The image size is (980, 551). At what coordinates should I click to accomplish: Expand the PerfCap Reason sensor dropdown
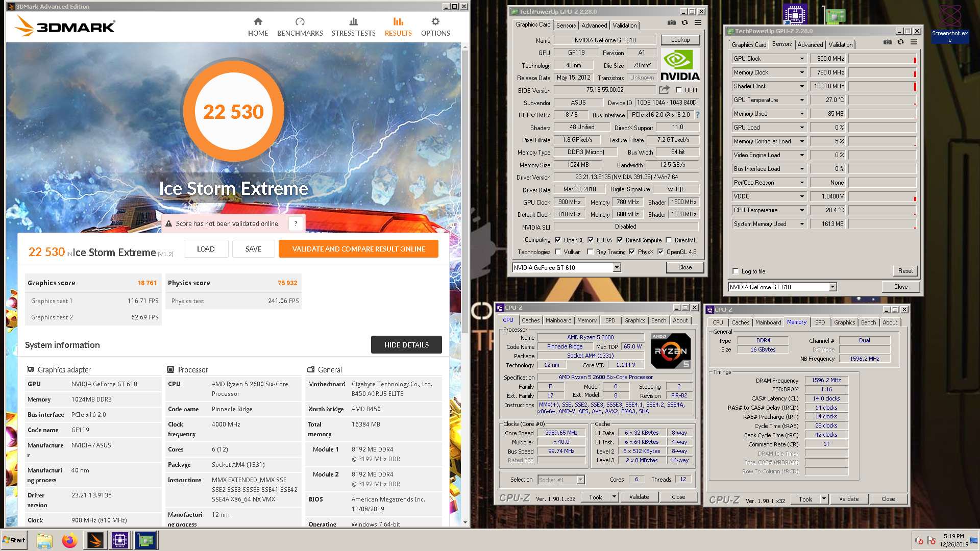(x=802, y=183)
